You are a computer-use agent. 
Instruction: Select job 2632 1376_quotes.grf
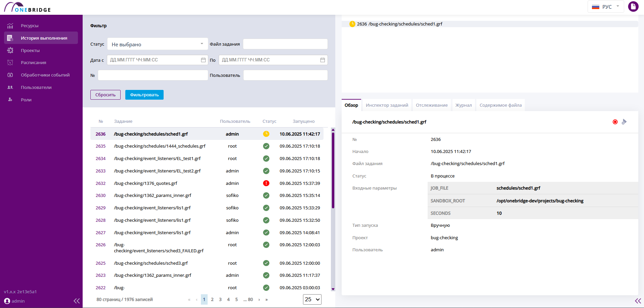[207, 183]
